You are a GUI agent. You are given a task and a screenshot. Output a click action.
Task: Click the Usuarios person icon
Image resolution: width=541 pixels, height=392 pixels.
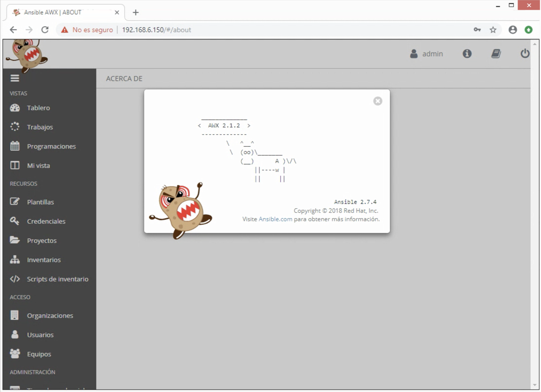[15, 334]
